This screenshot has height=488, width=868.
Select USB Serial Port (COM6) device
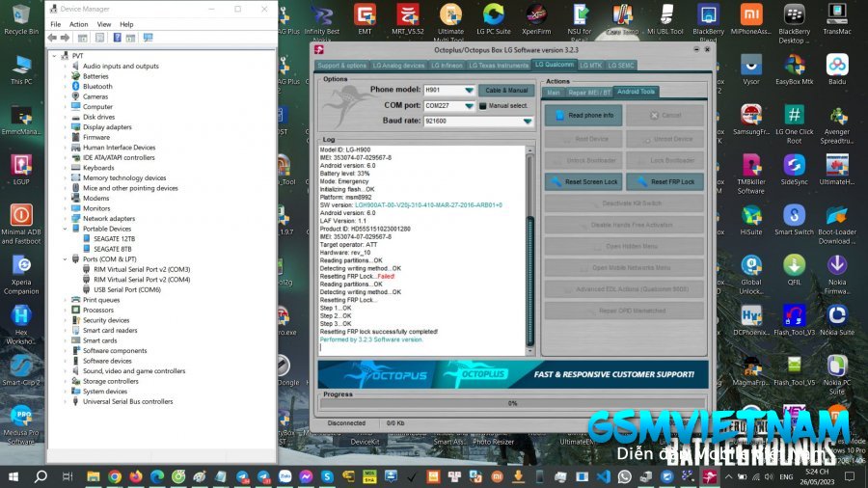(x=126, y=289)
